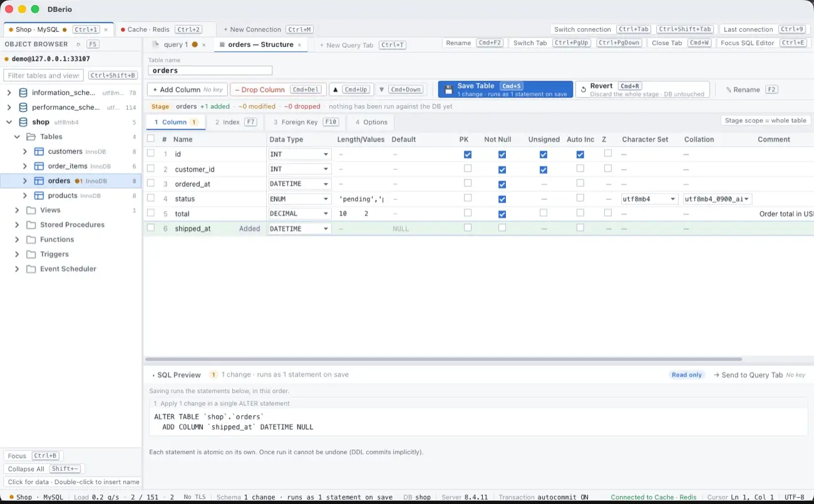Image resolution: width=814 pixels, height=504 pixels.
Task: Close the Shop · MySQL connection tab
Action: [106, 29]
